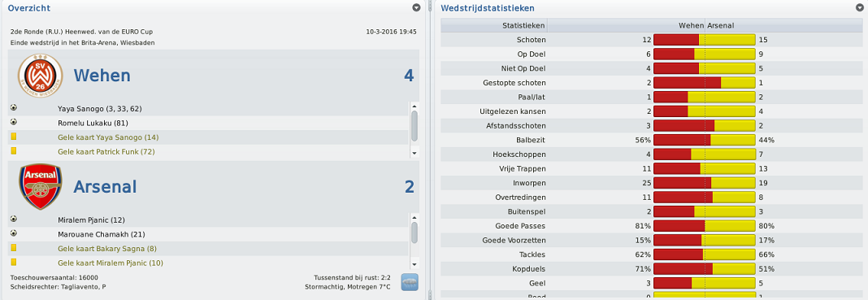
Task: Click goal ball icon beside Marouane Chamakh
Action: (x=14, y=233)
